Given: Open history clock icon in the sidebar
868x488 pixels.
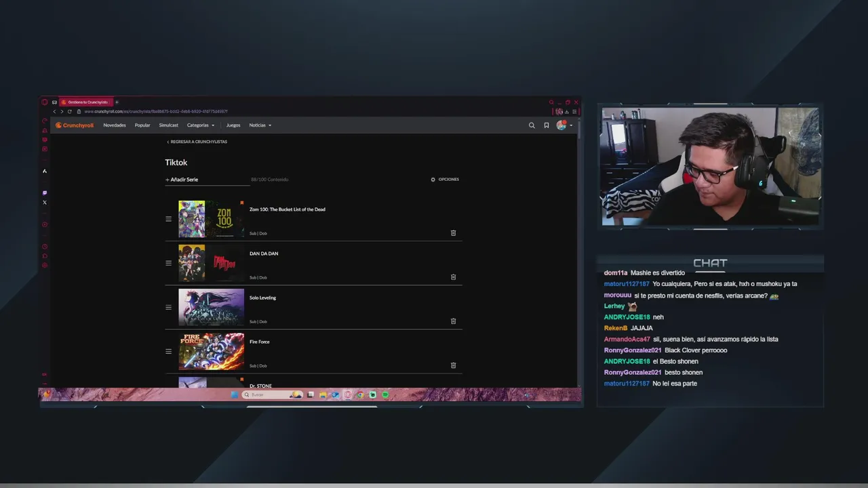Looking at the screenshot, I should (45, 247).
